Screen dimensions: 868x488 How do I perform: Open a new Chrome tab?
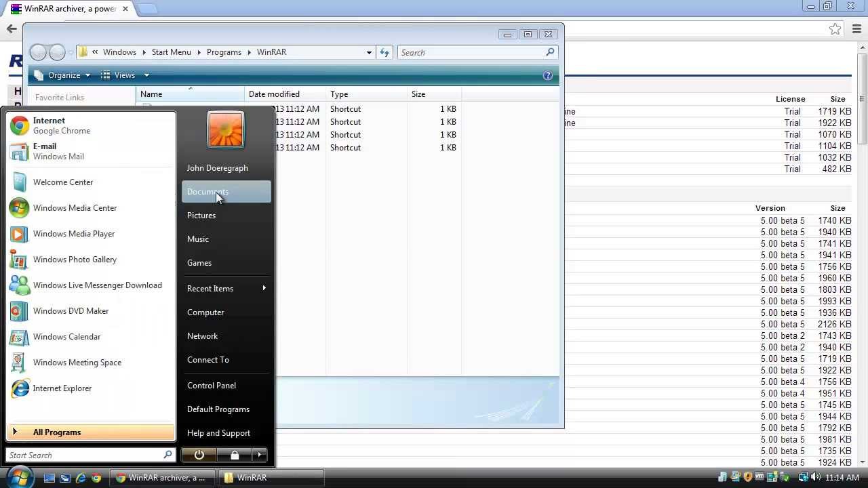coord(147,9)
